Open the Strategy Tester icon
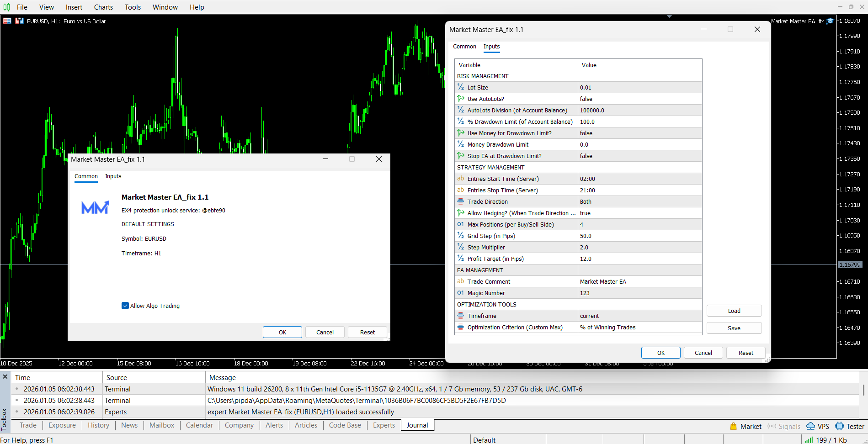868x444 pixels. pyautogui.click(x=839, y=426)
